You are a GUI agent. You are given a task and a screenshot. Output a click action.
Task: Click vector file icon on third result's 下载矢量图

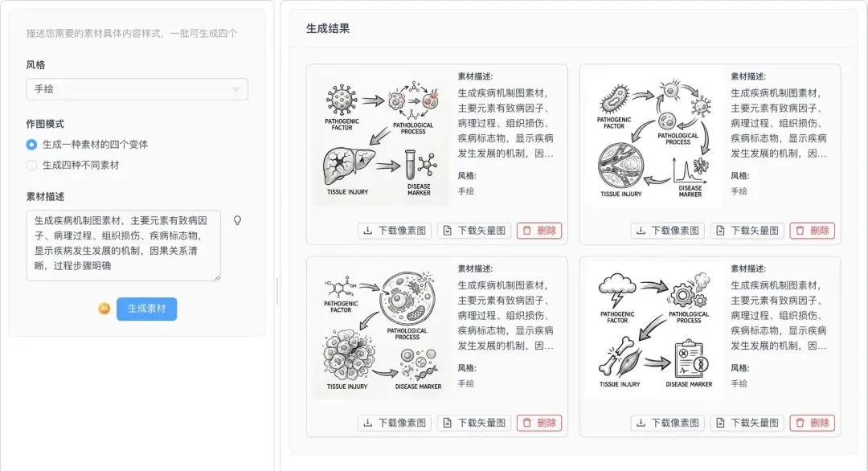[448, 423]
